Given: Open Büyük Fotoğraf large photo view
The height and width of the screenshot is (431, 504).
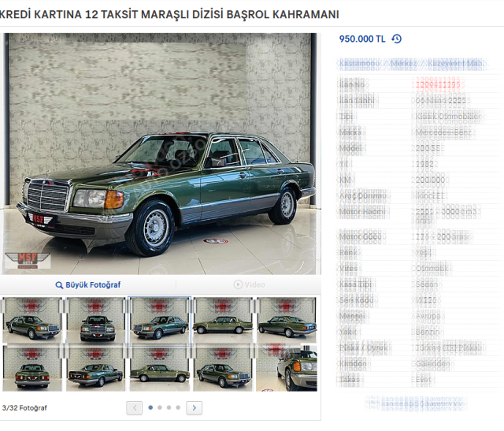Looking at the screenshot, I should pyautogui.click(x=88, y=285).
